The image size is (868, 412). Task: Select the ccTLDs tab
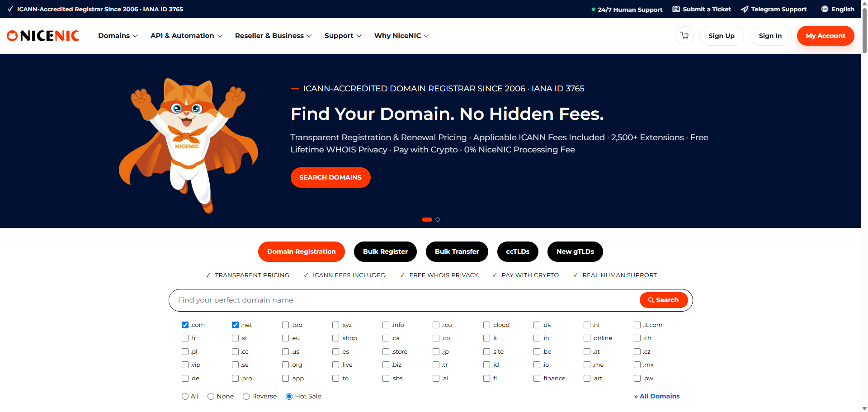[x=518, y=251]
